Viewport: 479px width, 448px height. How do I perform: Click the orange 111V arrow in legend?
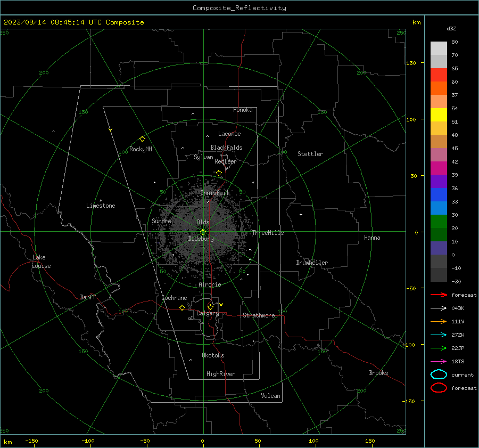click(439, 321)
